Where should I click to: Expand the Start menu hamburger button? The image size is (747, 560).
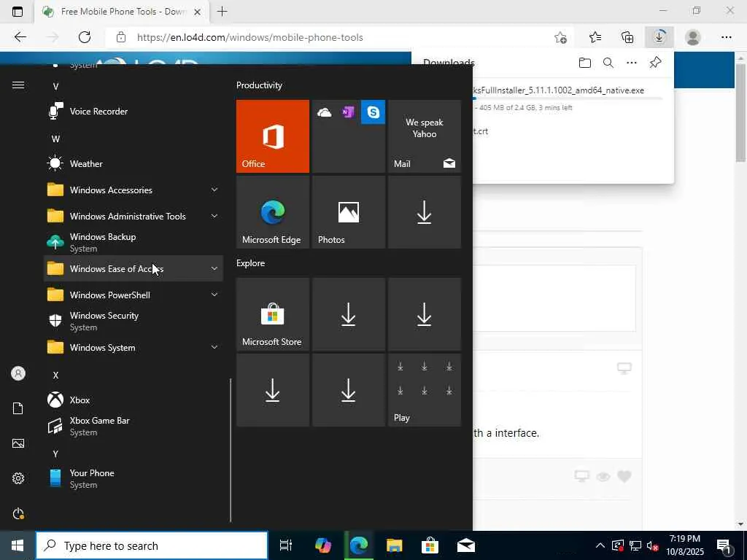click(18, 85)
